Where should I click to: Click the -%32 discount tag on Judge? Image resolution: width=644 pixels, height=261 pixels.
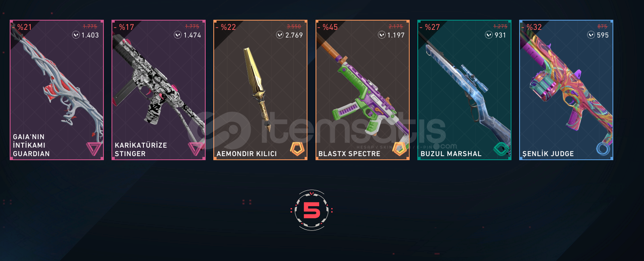pyautogui.click(x=532, y=27)
